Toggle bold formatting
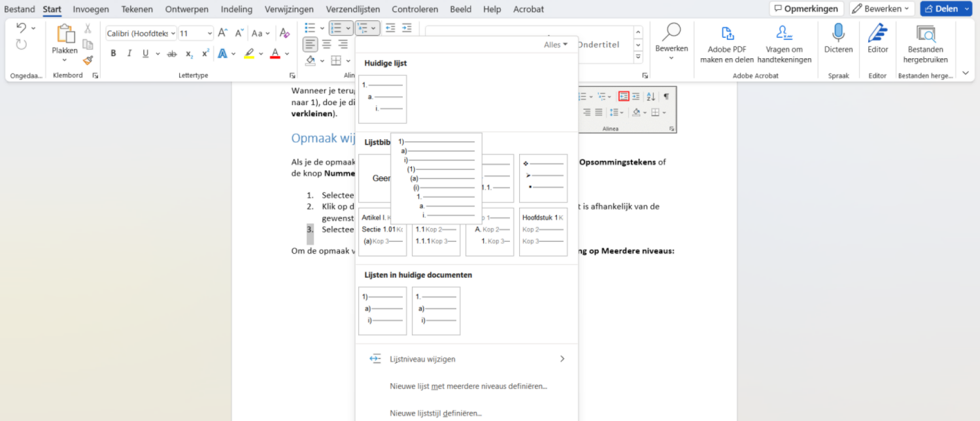This screenshot has height=421, width=980. click(x=113, y=53)
